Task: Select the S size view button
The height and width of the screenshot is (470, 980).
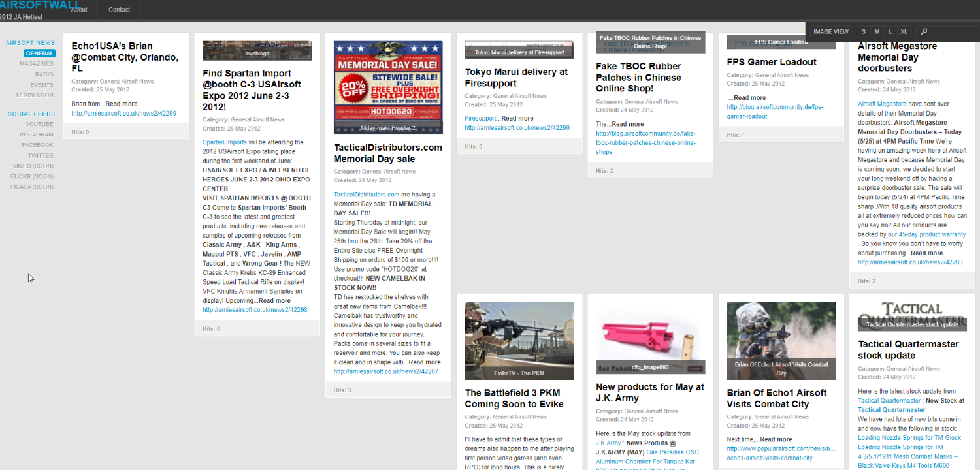Action: coord(864,31)
